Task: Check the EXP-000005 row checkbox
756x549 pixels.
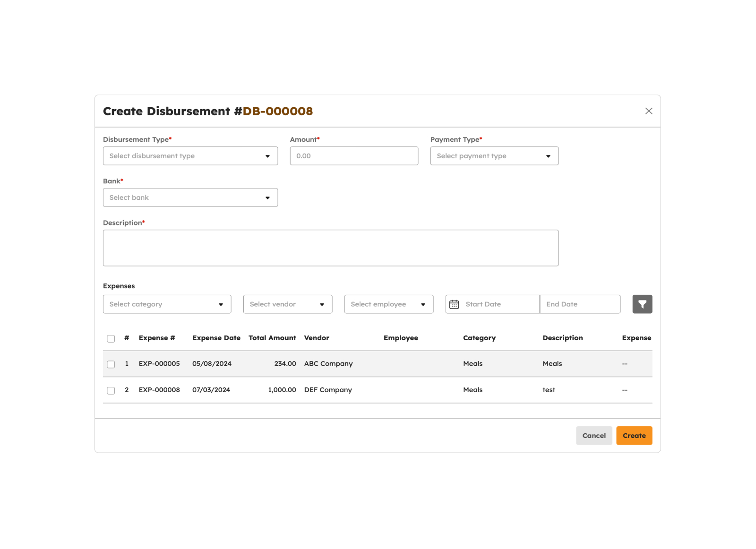Action: 111,364
